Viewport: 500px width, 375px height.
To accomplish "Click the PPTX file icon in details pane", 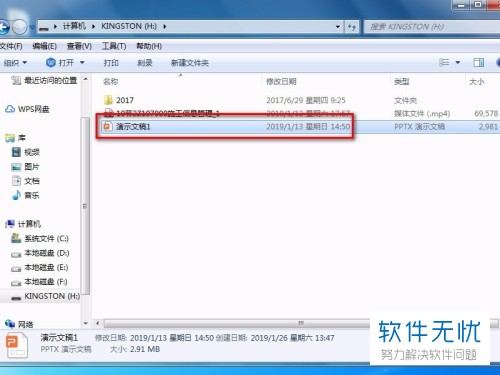I will click(17, 346).
